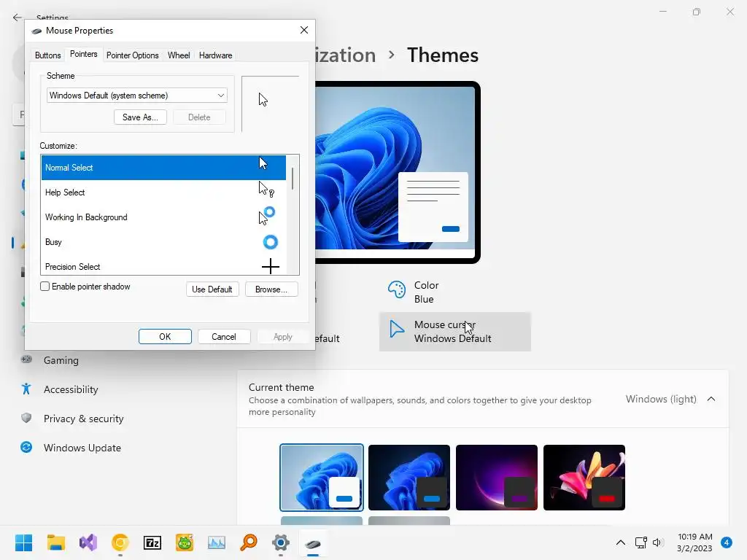Click the Use Default button
Screen dimensions: 747x560
(x=212, y=289)
